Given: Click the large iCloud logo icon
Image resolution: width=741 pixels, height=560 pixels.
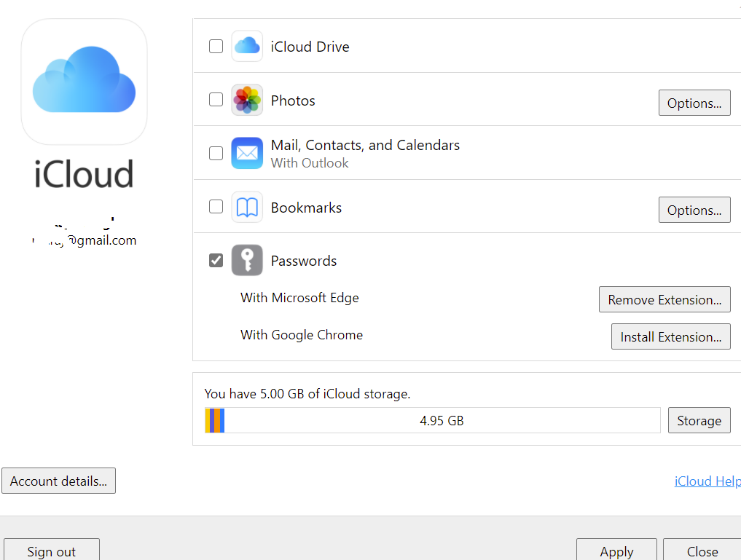Looking at the screenshot, I should 84,82.
